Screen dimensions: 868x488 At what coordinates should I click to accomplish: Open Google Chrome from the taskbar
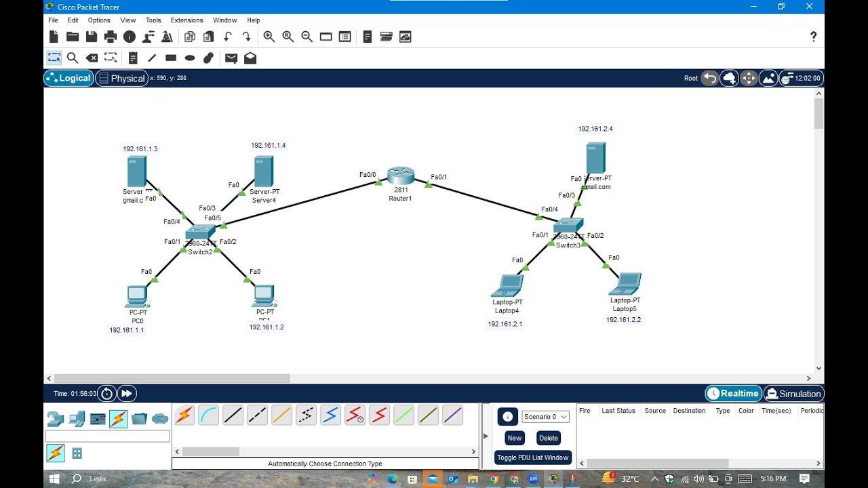(x=494, y=479)
